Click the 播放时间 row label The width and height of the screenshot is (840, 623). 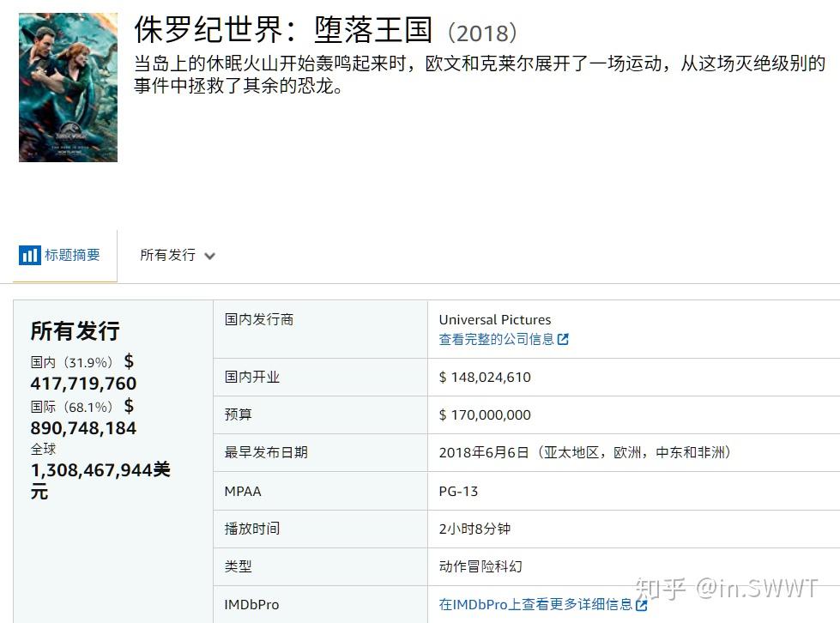pos(252,529)
